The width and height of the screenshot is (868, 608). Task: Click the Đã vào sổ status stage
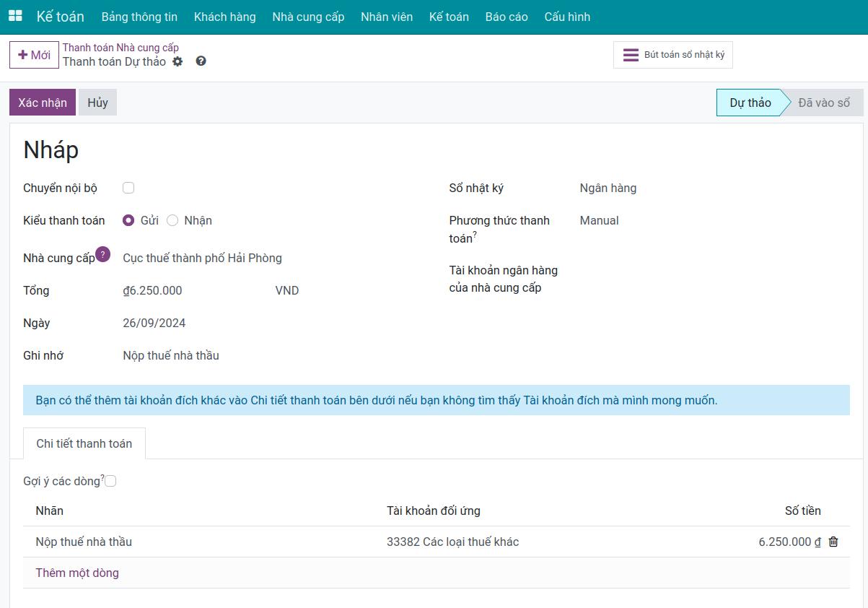click(824, 103)
